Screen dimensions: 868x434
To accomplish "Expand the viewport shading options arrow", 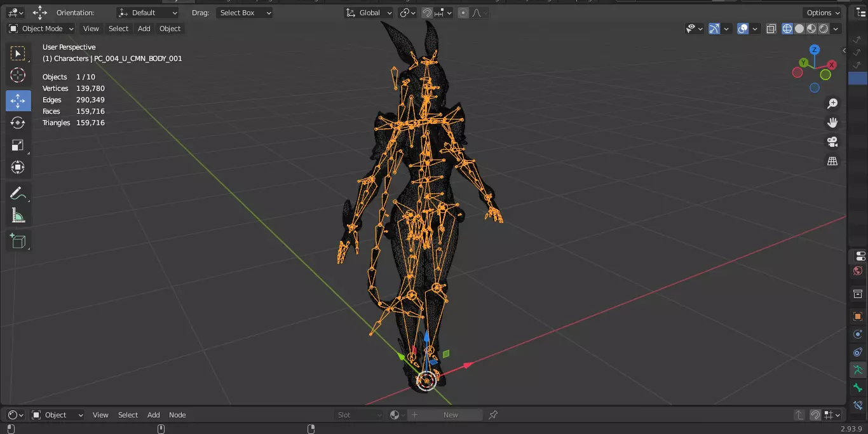I will click(836, 29).
